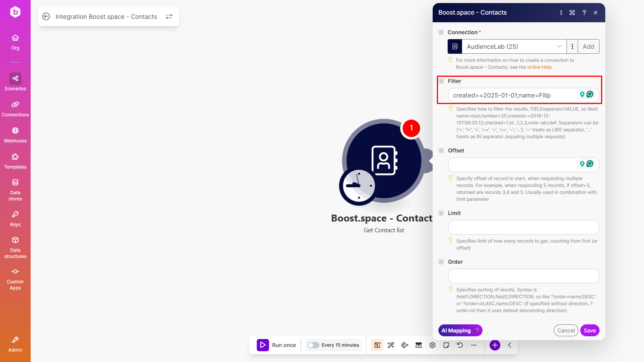
Task: Click the undo arrow icon
Action: click(460, 345)
